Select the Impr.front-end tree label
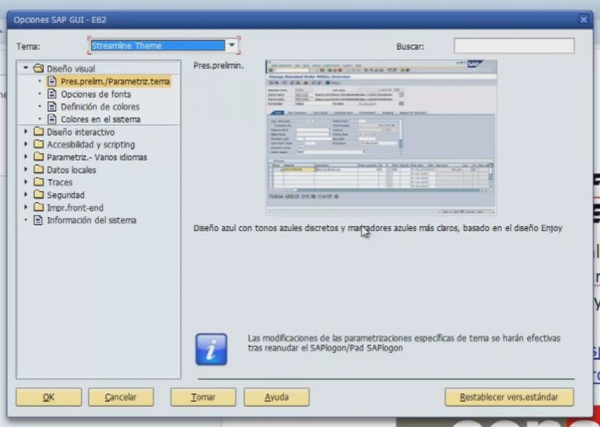The image size is (600, 427). 75,208
